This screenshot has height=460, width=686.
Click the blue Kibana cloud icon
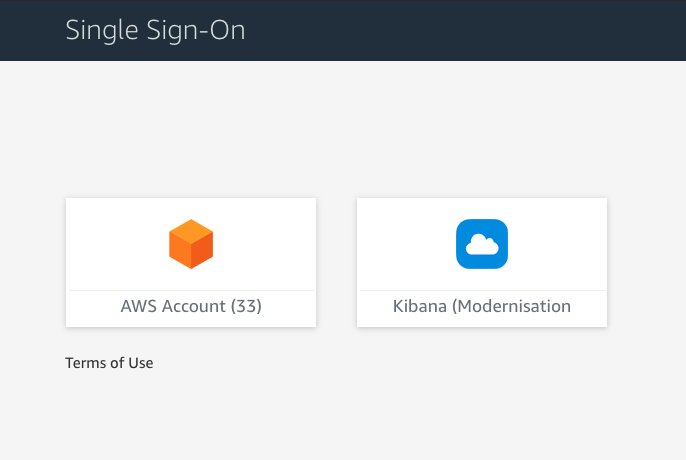(x=482, y=244)
